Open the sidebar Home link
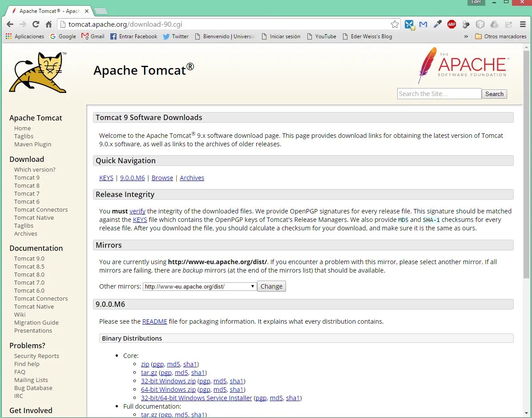 pyautogui.click(x=22, y=128)
